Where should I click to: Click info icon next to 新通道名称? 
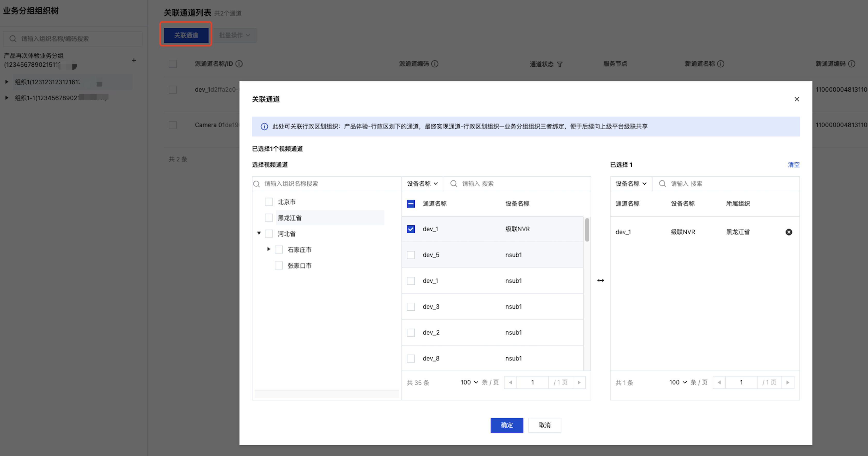coord(720,64)
